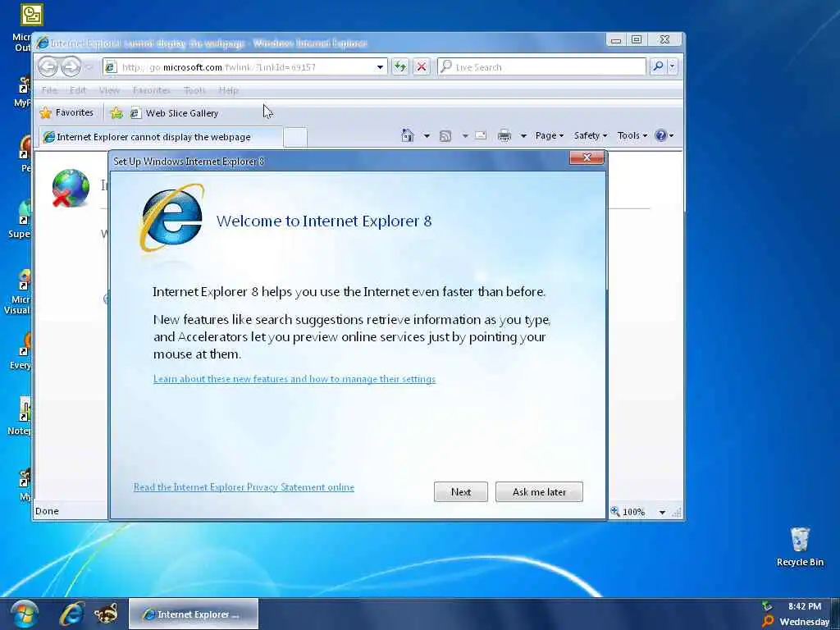Open the recent pages dropdown beside Forward
Image resolution: width=840 pixels, height=630 pixels.
89,67
